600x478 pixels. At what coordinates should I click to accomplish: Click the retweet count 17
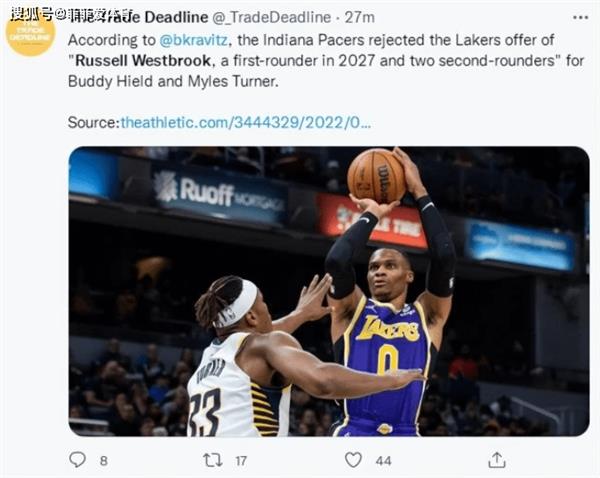coord(241,461)
